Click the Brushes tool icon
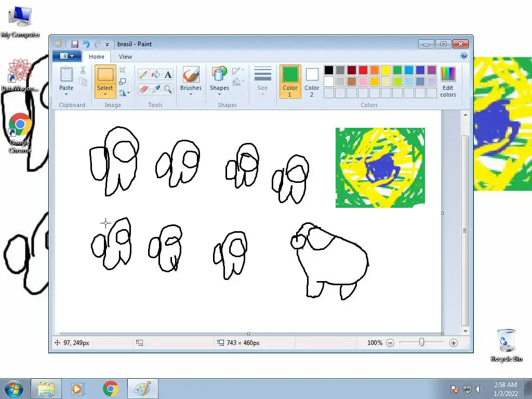Screen dimensions: 532x399 191,75
